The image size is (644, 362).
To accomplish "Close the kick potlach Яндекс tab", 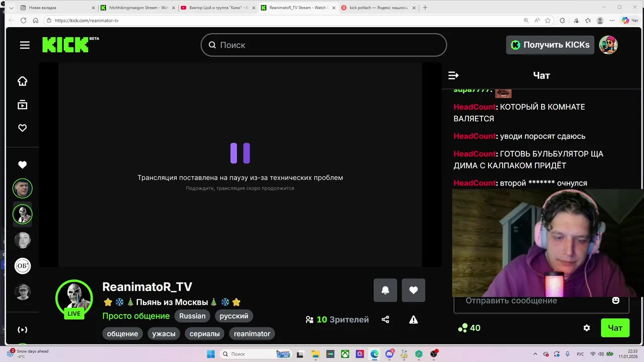I will click(413, 8).
